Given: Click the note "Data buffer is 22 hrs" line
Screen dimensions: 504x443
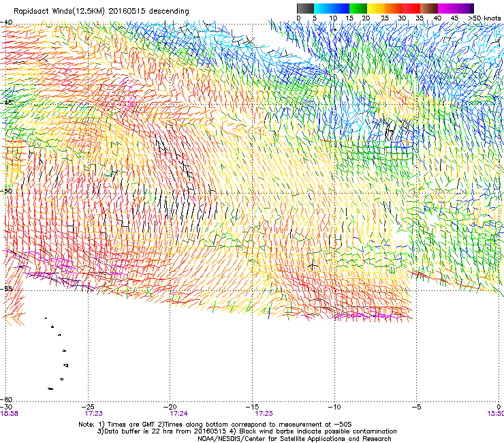Looking at the screenshot, I should tap(247, 431).
